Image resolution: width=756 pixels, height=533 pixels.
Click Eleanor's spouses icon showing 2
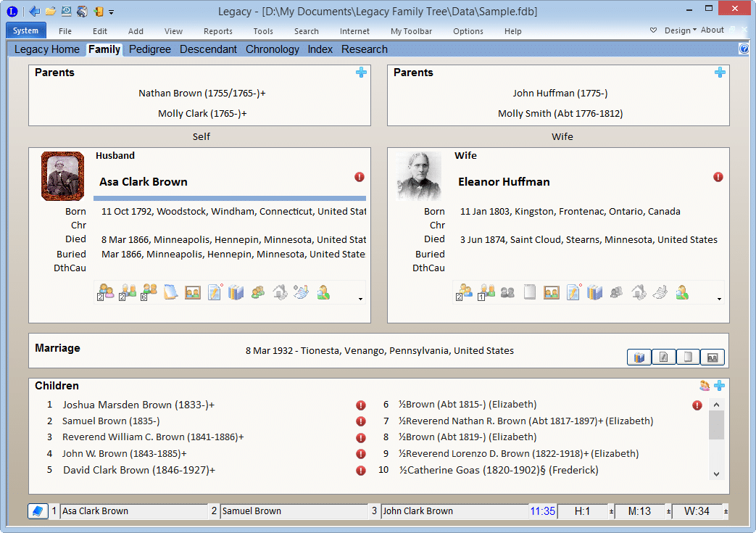pyautogui.click(x=465, y=292)
